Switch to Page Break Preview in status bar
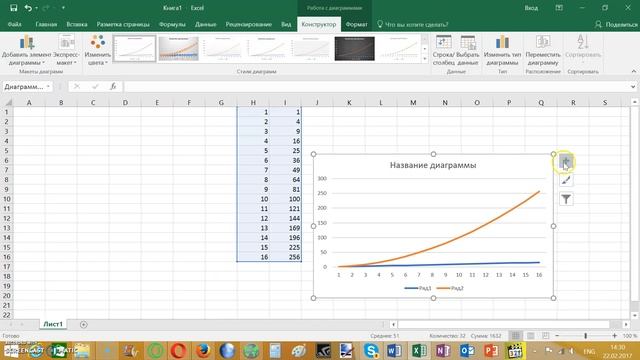The image size is (640, 360). click(546, 336)
